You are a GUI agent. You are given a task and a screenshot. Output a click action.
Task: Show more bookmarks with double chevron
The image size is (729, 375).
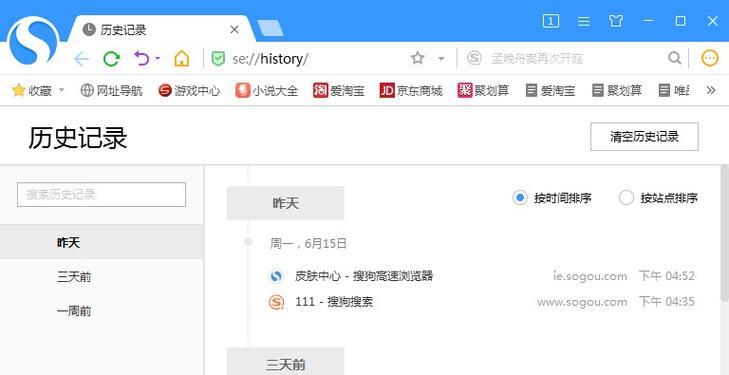(710, 90)
